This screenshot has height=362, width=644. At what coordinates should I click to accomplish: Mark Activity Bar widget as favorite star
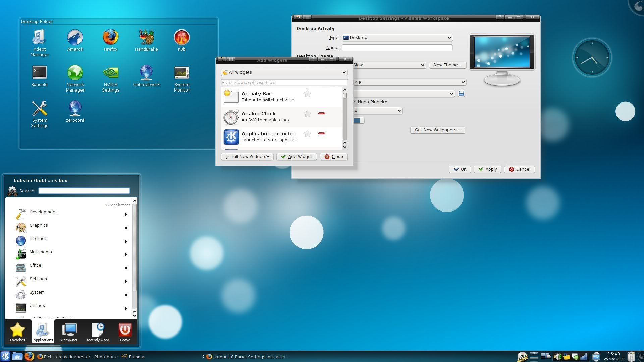(307, 94)
